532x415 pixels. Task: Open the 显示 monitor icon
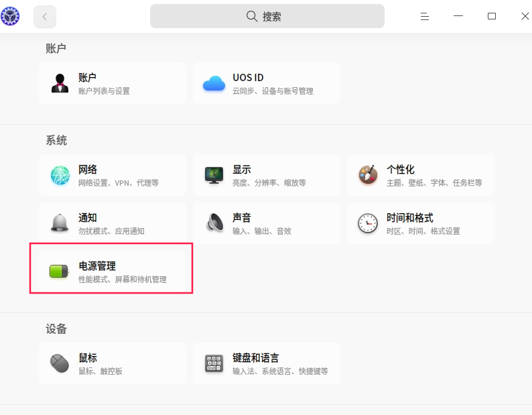point(214,175)
